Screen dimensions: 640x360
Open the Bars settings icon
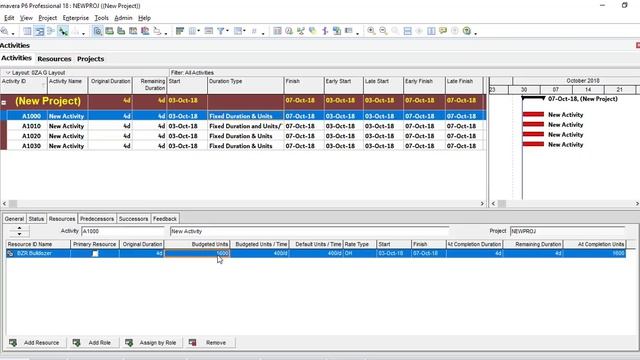[180, 31]
